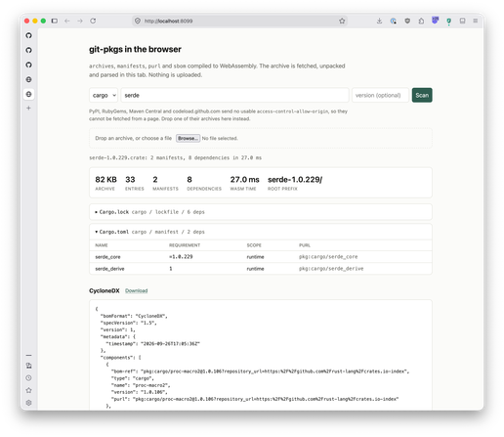Go forward to next page
504x437 pixels.
80,21
